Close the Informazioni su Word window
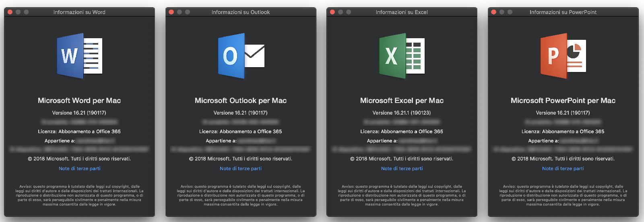 click(x=10, y=12)
